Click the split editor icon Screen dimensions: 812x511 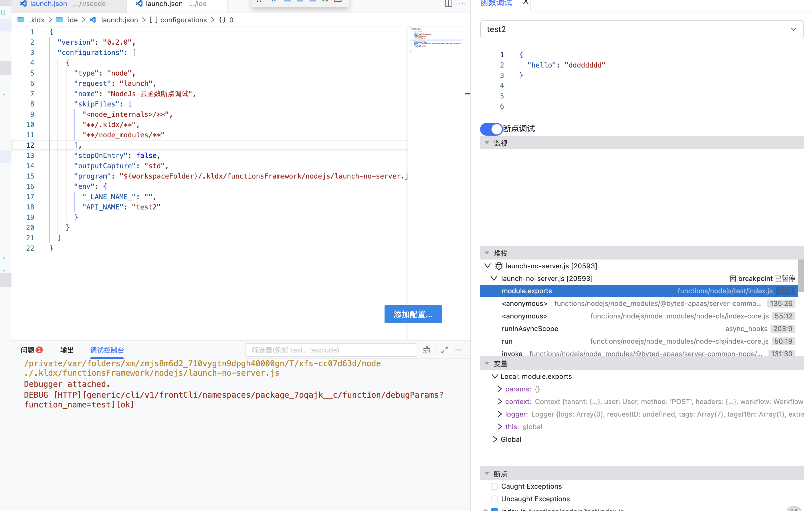(x=449, y=4)
